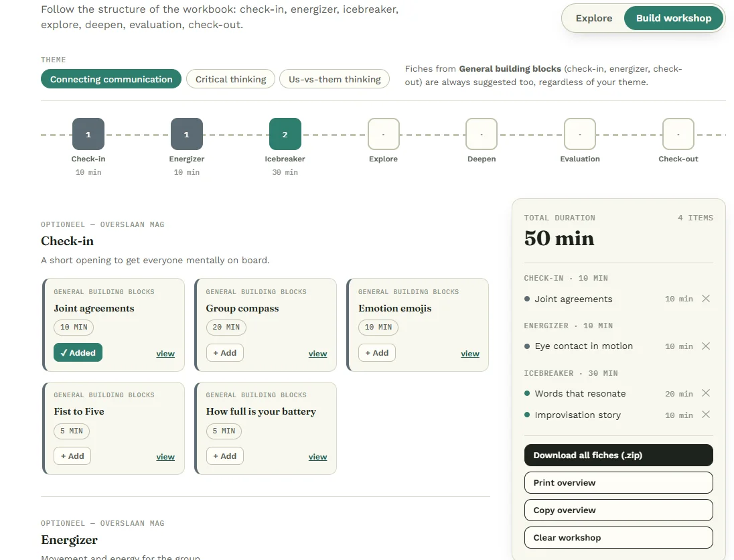Add How full is your battery
The height and width of the screenshot is (560, 734).
[x=225, y=456]
